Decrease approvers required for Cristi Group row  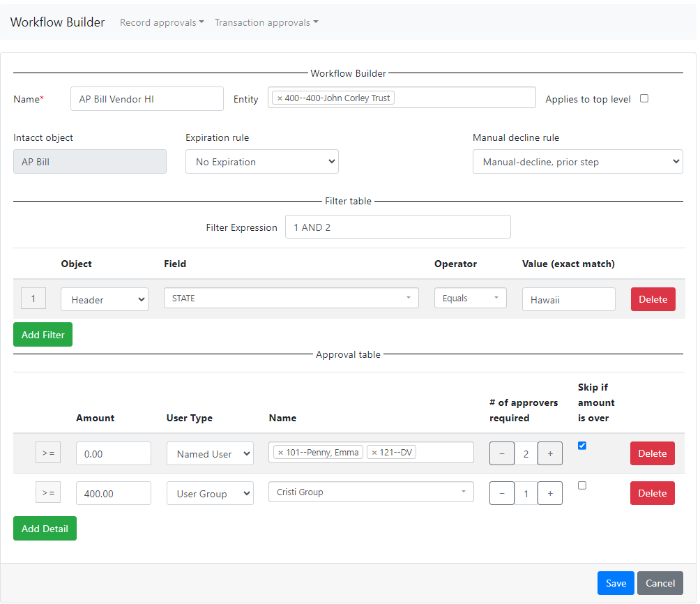(502, 494)
